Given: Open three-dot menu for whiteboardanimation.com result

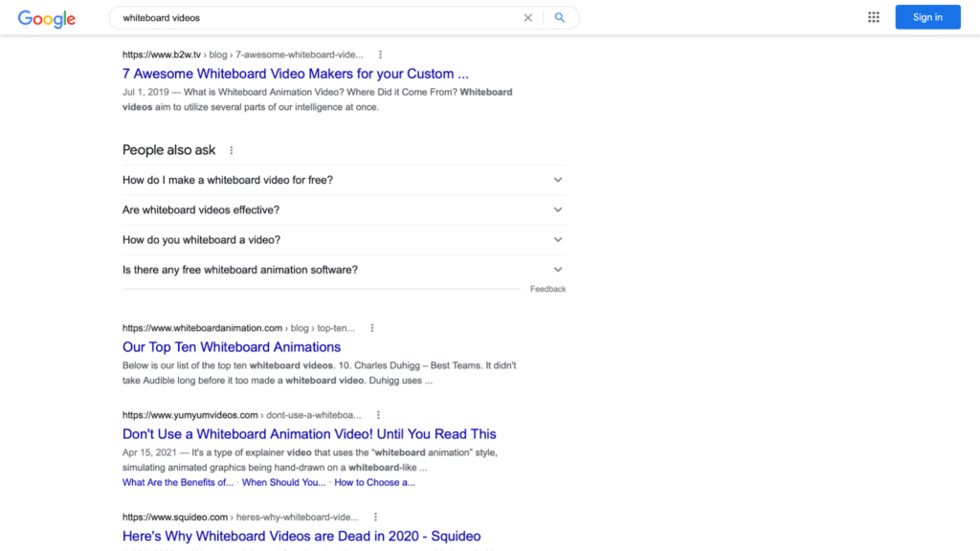Looking at the screenshot, I should [x=372, y=328].
